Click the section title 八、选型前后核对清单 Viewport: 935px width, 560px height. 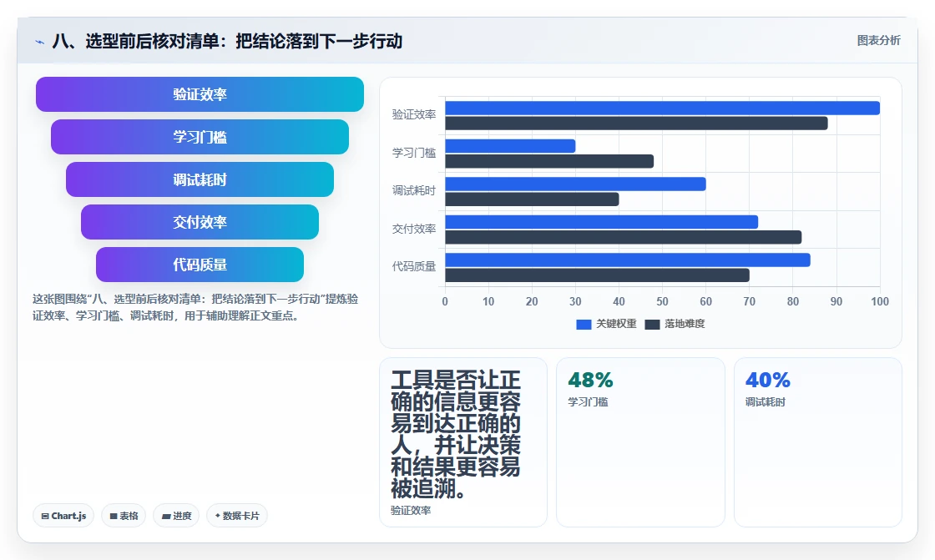click(x=227, y=41)
